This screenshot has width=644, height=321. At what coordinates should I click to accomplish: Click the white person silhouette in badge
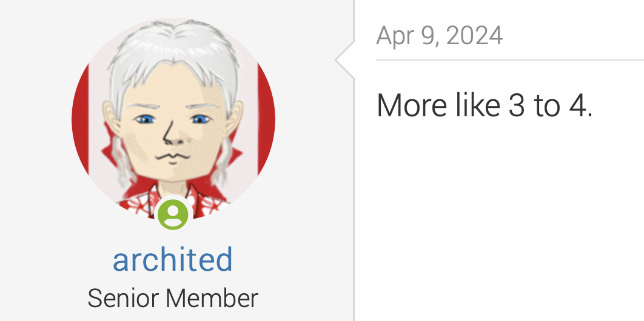coord(173,215)
